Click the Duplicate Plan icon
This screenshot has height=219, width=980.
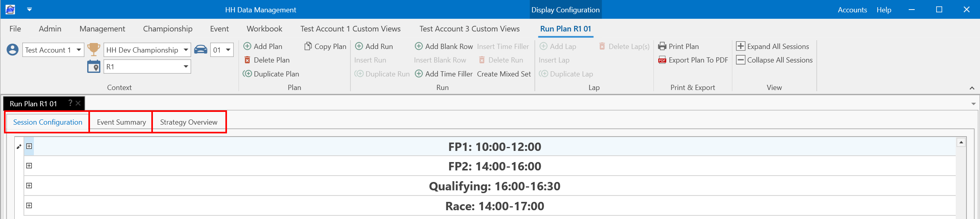click(247, 74)
